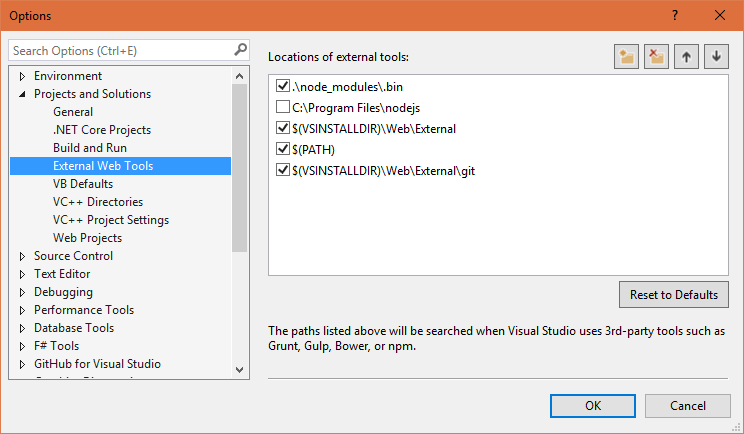Toggle the $(PATH) checkbox

click(283, 148)
